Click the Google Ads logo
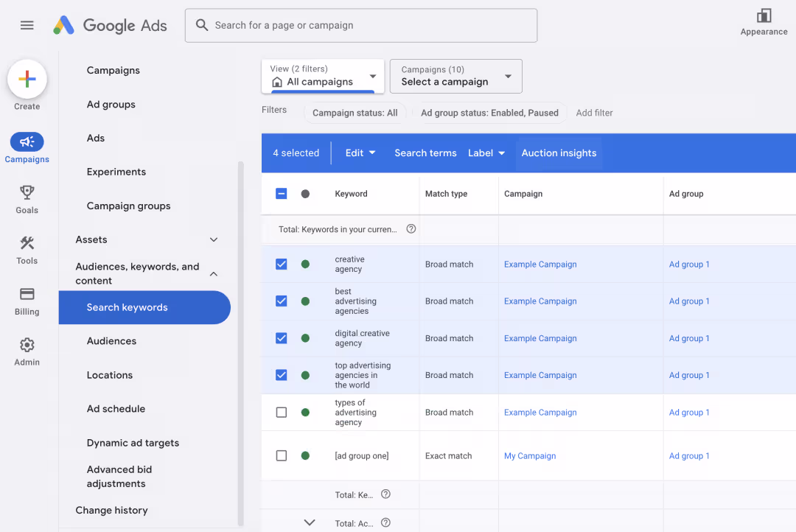796x532 pixels. 110,25
